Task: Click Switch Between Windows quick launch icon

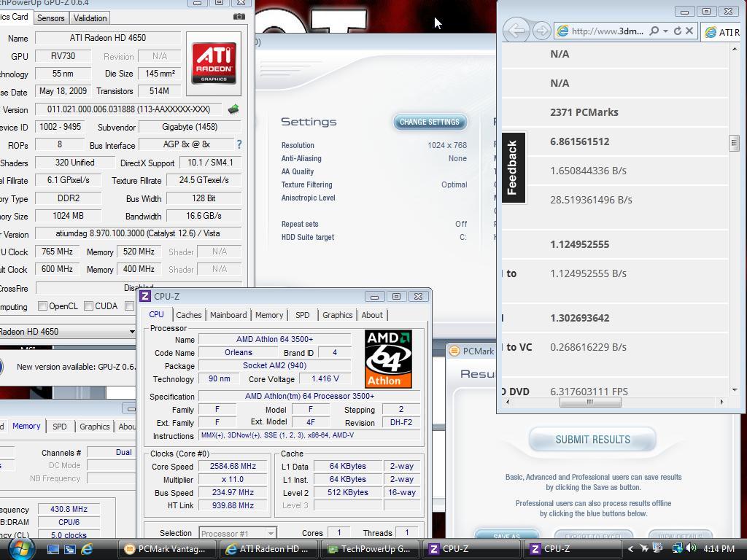Action: 69,549
